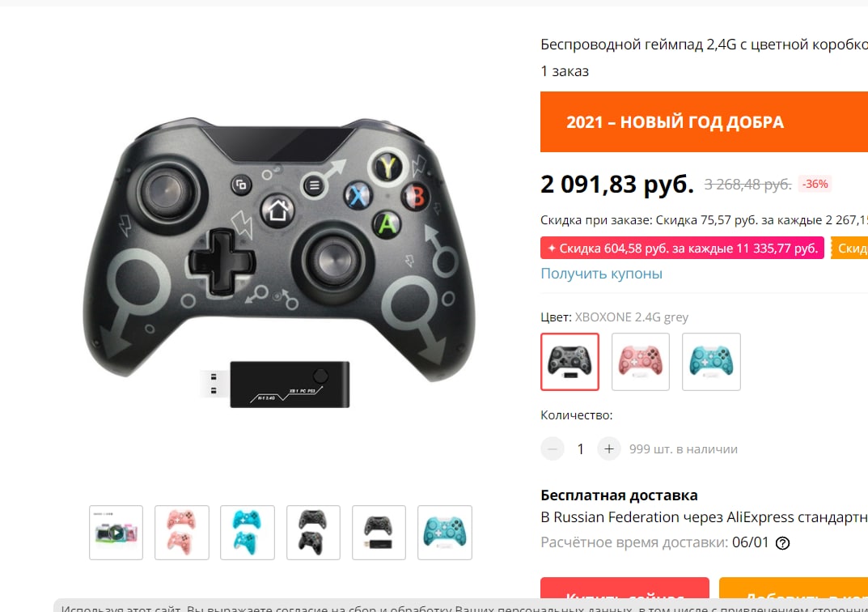The width and height of the screenshot is (868, 612).
Task: Click the quantity number field
Action: [x=581, y=448]
